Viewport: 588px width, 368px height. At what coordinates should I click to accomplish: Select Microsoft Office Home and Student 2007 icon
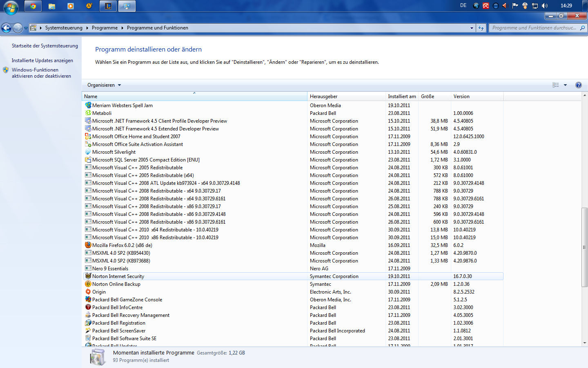(x=88, y=136)
